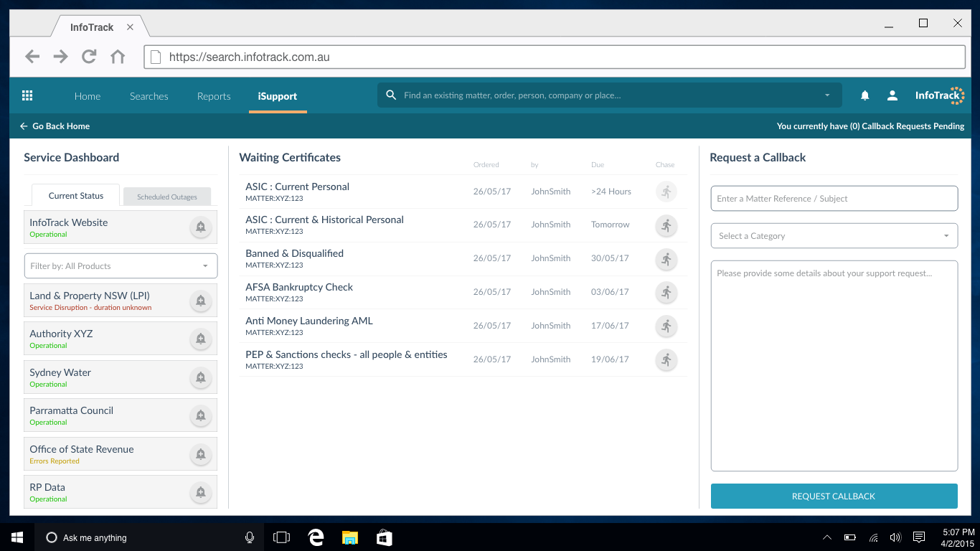The image size is (980, 551).
Task: Click the network Wi-Fi tray icon
Action: click(x=873, y=537)
